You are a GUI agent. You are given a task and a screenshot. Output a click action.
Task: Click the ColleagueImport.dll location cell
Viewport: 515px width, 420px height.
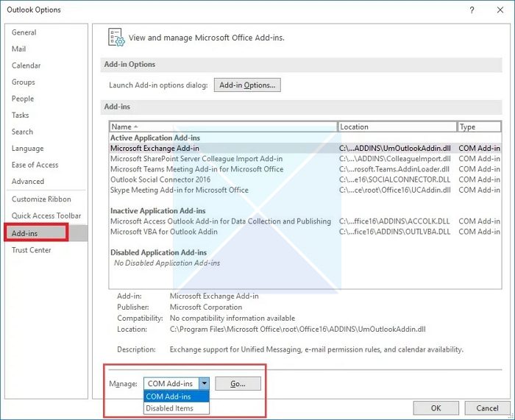(x=395, y=159)
